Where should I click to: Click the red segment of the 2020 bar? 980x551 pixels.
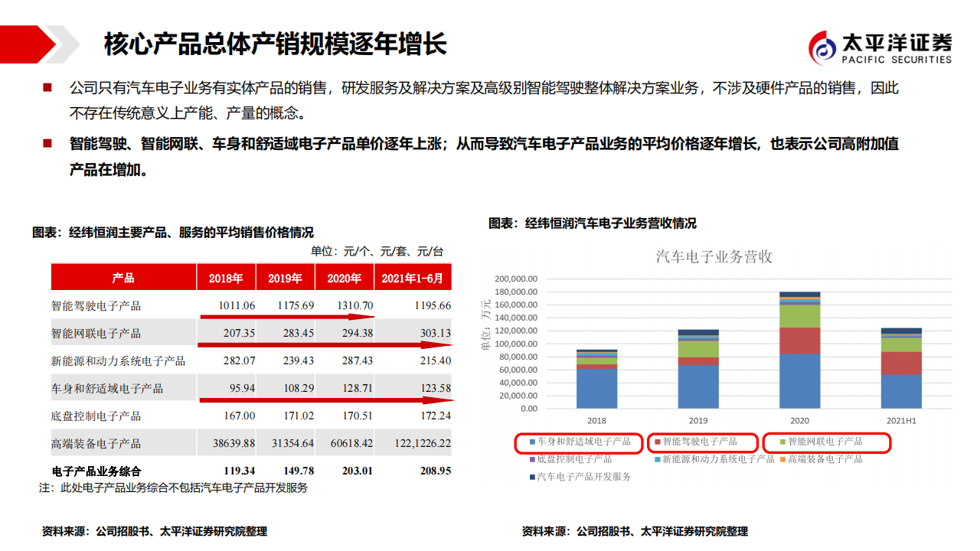point(799,341)
